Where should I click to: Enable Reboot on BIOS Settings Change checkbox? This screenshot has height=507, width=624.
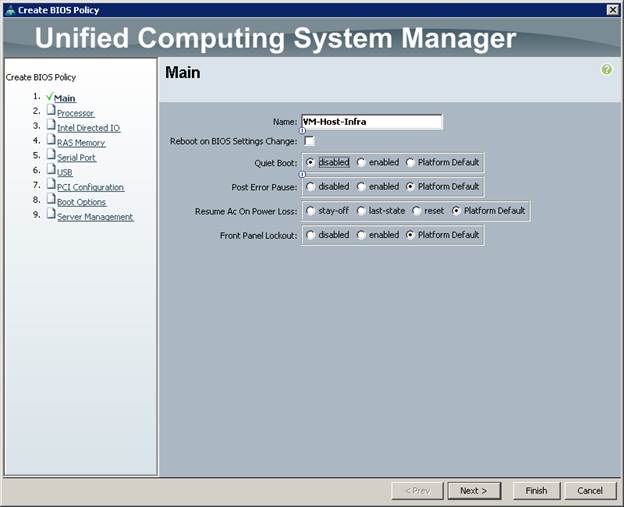(309, 141)
